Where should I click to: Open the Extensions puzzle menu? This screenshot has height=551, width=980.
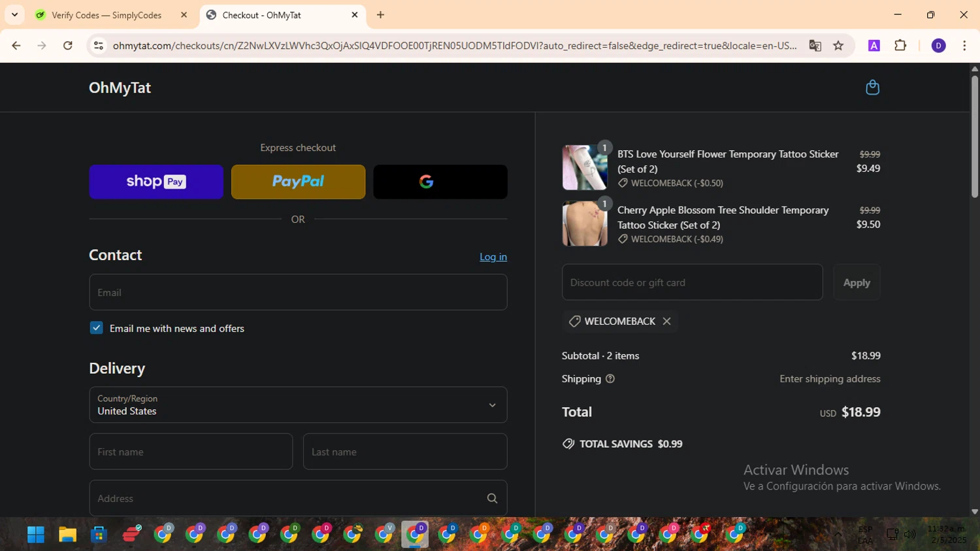900,46
